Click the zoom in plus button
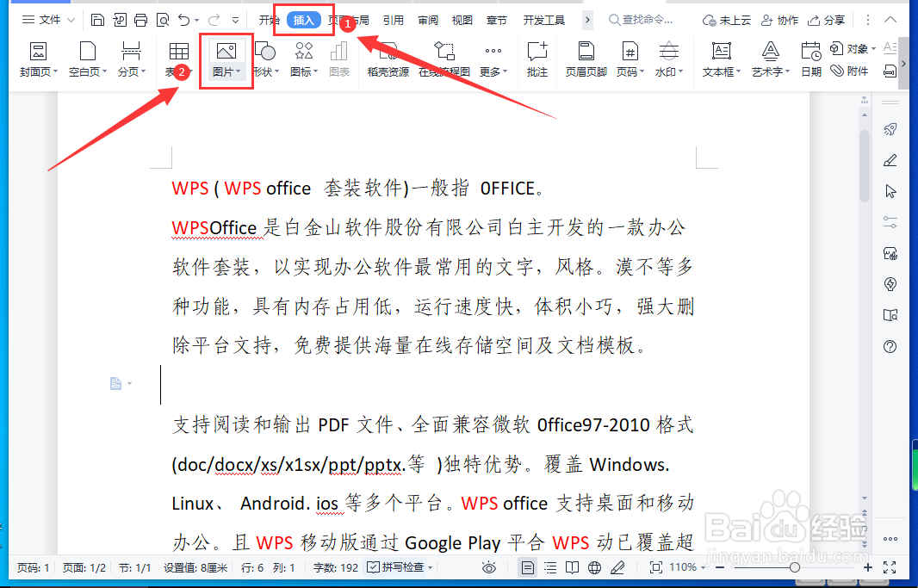918x588 pixels. click(868, 567)
